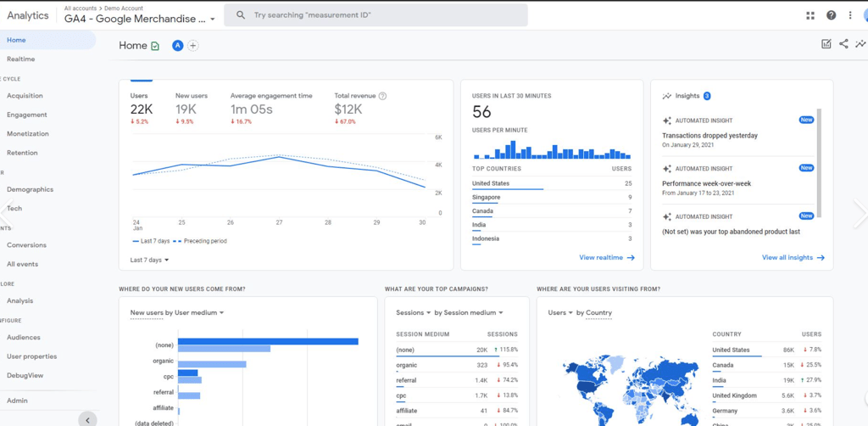Click the search magnifier icon

[241, 15]
